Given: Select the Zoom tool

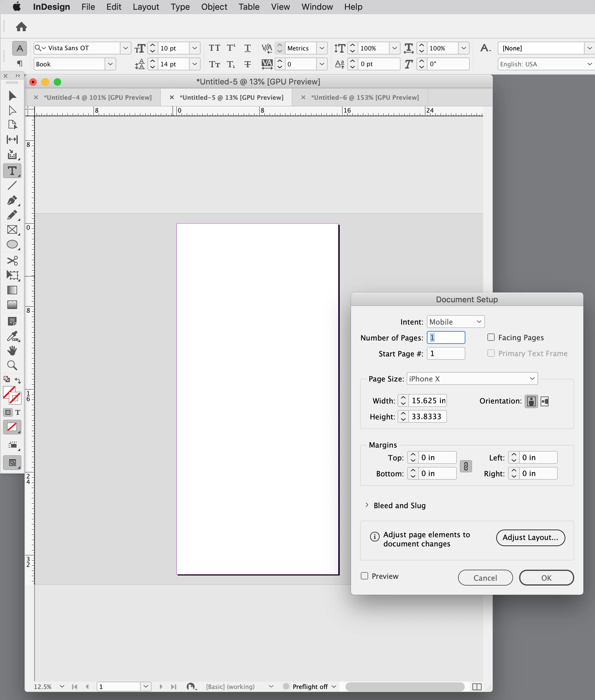Looking at the screenshot, I should coord(12,365).
